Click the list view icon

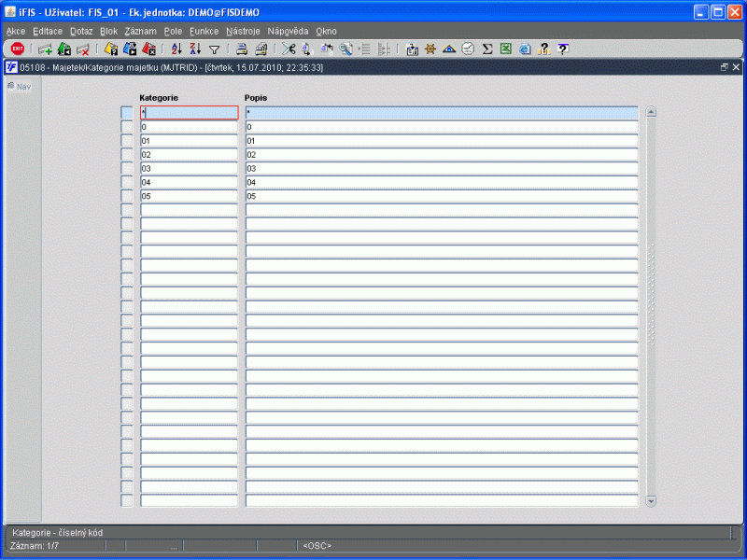pyautogui.click(x=364, y=49)
